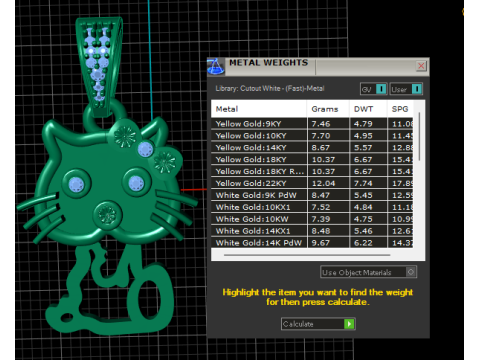Click the SPG column header

[400, 109]
